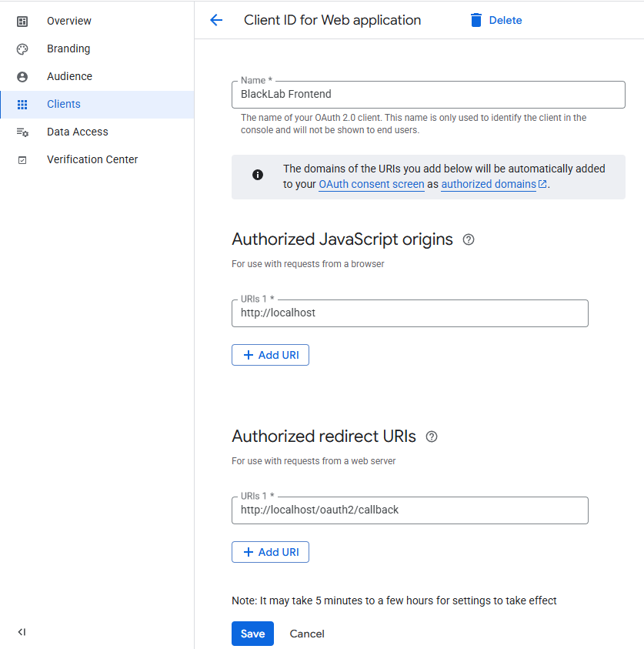Click the Clients apps-grid icon

(x=22, y=104)
